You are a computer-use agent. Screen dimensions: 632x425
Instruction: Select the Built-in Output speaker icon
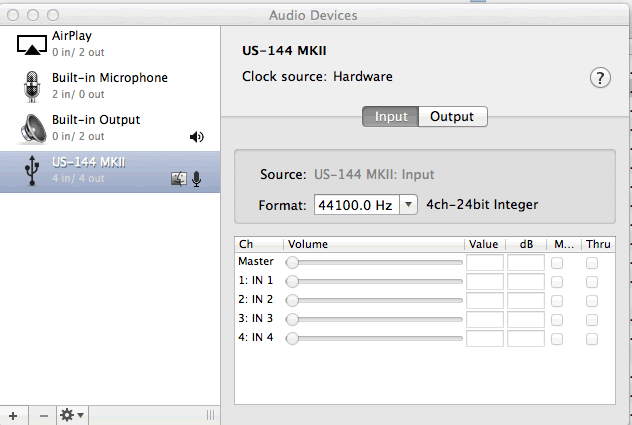click(33, 128)
